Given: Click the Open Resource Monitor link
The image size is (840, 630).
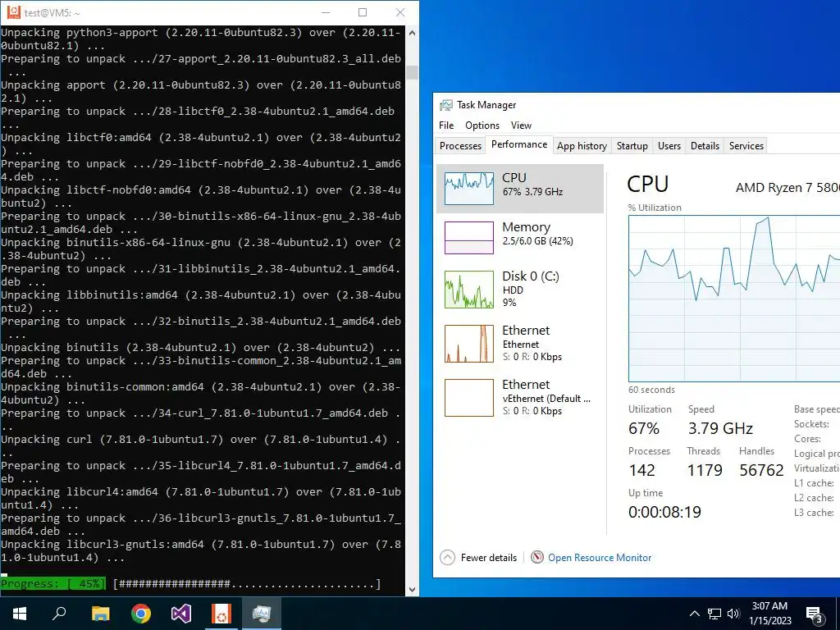Looking at the screenshot, I should pos(600,558).
